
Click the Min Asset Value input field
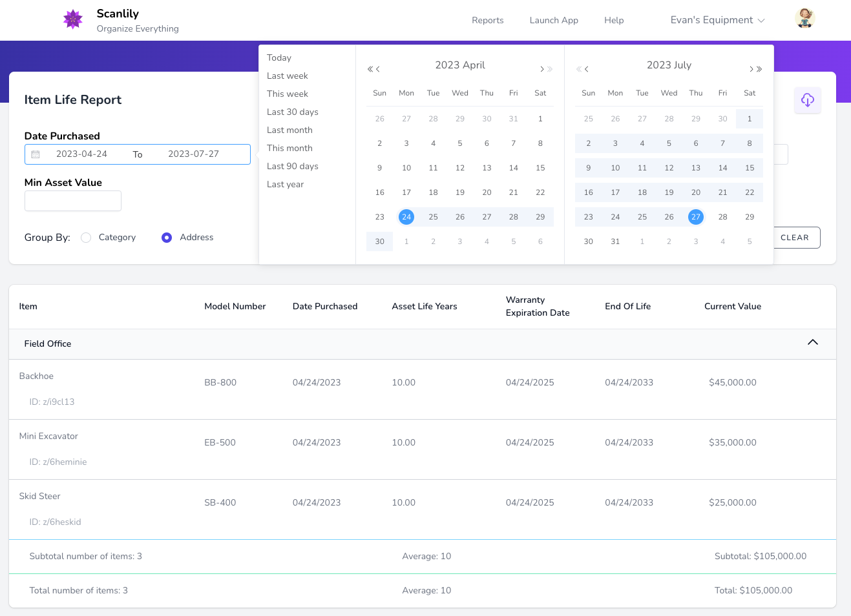point(73,201)
